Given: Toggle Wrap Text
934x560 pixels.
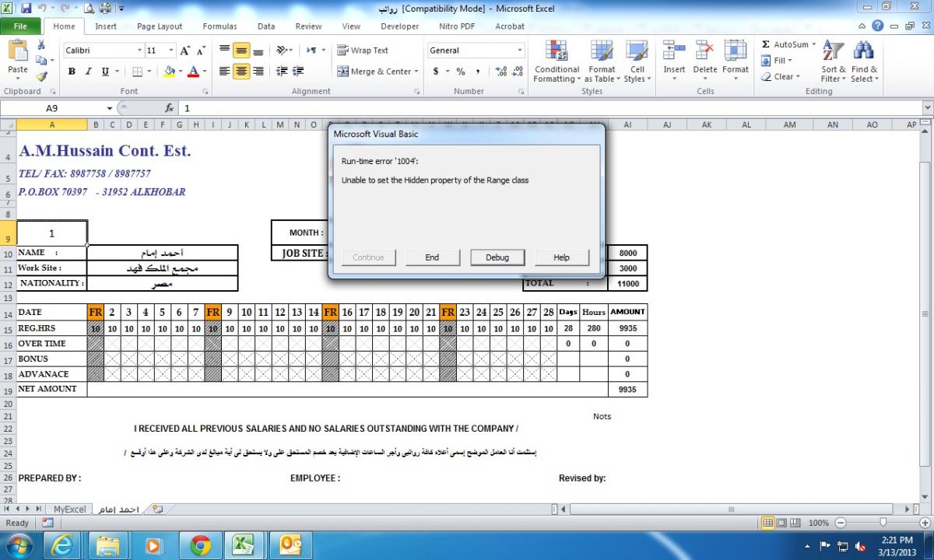Looking at the screenshot, I should (x=363, y=51).
